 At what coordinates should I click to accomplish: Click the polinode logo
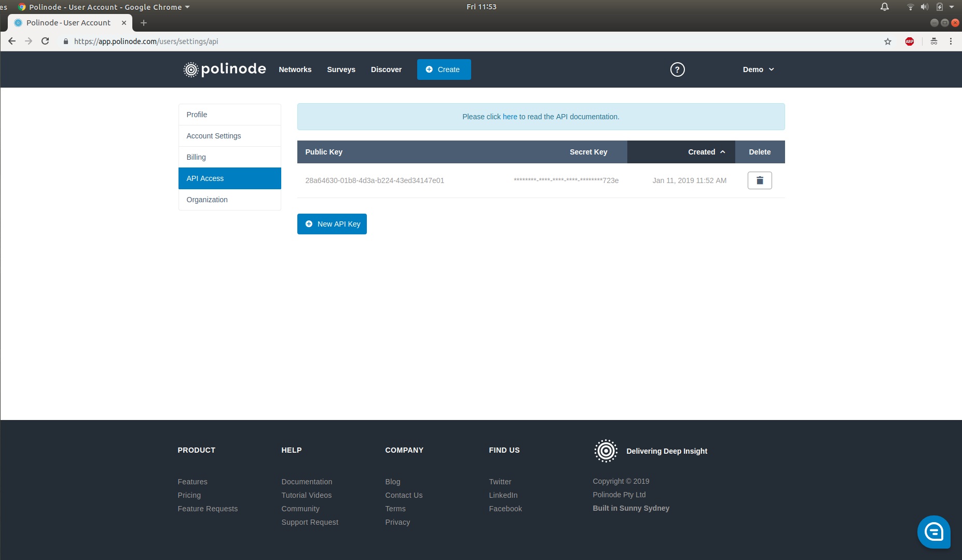coord(224,69)
